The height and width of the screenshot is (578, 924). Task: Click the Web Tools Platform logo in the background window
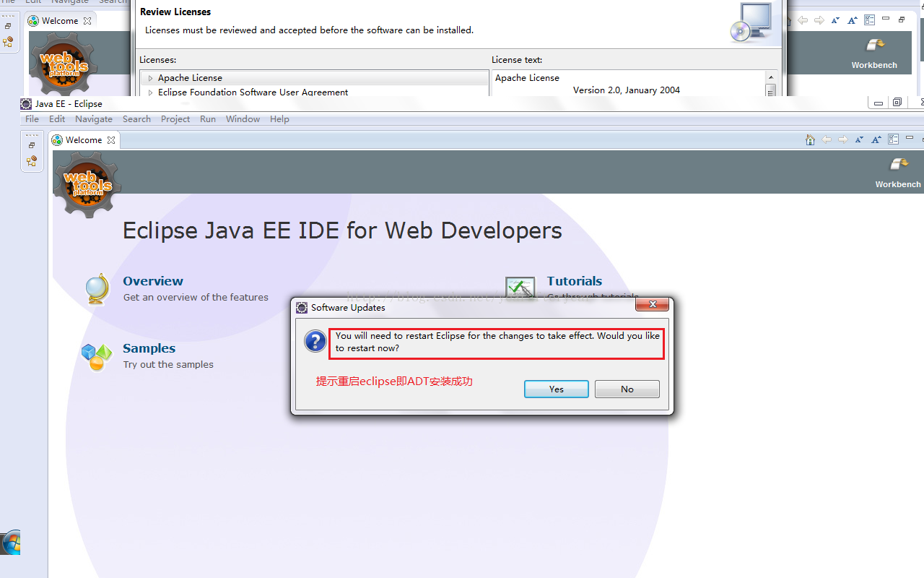(x=64, y=64)
